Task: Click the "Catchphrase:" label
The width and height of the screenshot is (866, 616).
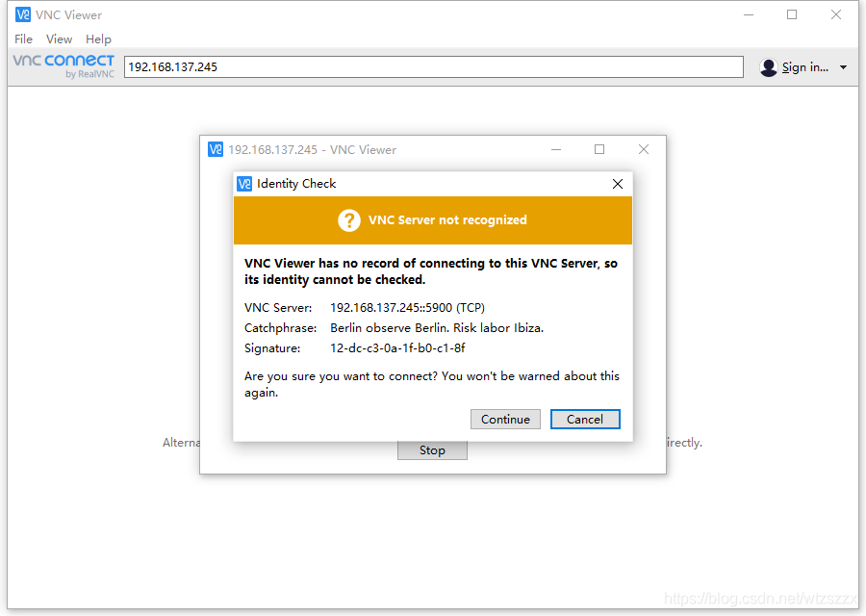Action: point(281,328)
